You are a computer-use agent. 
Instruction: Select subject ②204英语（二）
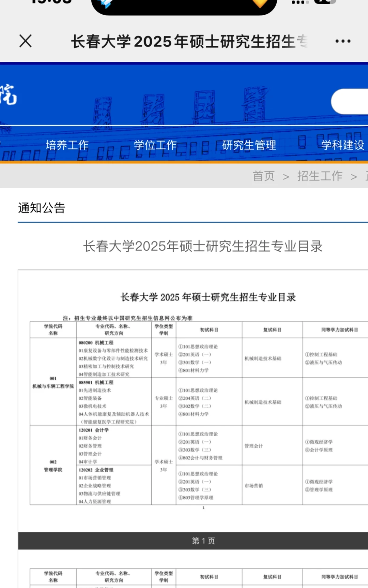[195, 398]
